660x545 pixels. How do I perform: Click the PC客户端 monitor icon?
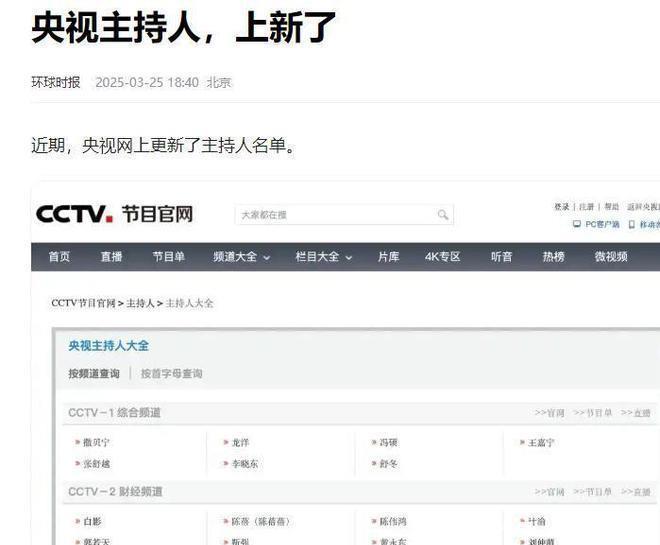point(577,224)
